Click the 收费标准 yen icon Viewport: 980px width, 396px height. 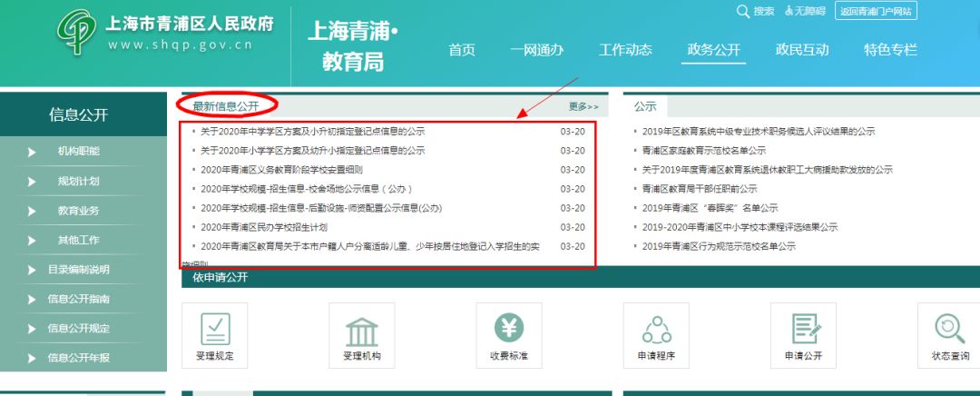(508, 329)
